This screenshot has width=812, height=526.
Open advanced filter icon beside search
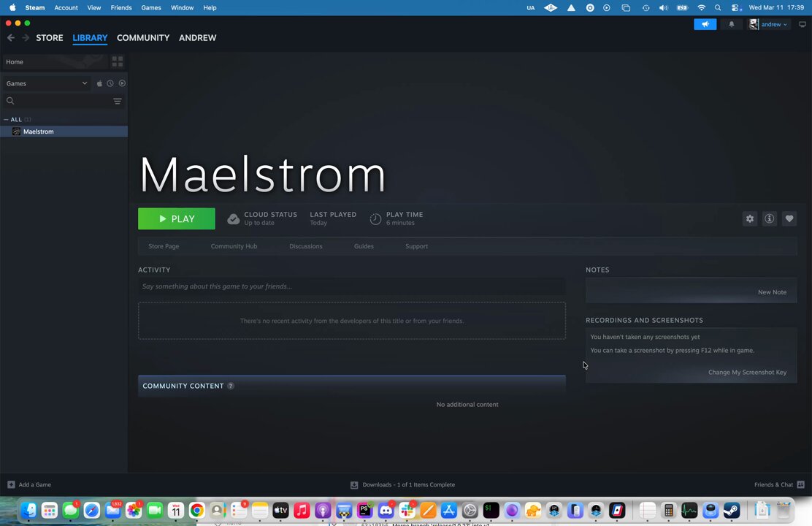(x=118, y=101)
